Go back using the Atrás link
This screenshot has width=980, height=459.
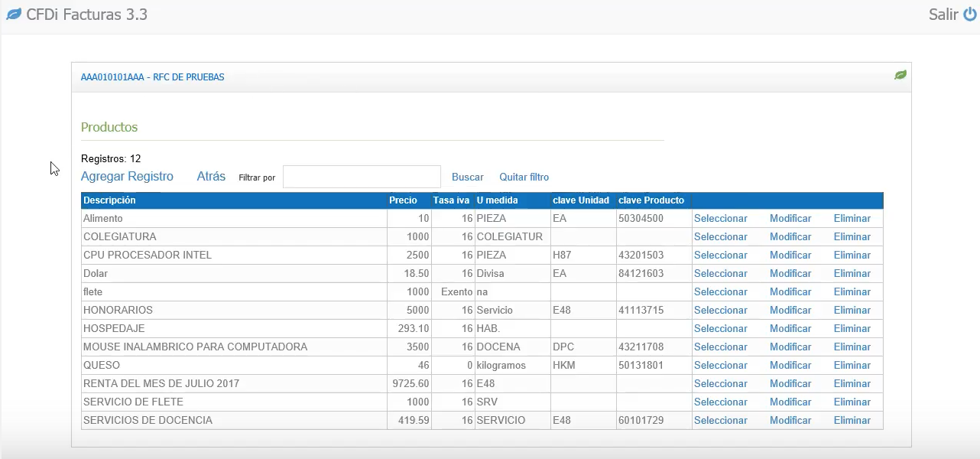pos(211,177)
